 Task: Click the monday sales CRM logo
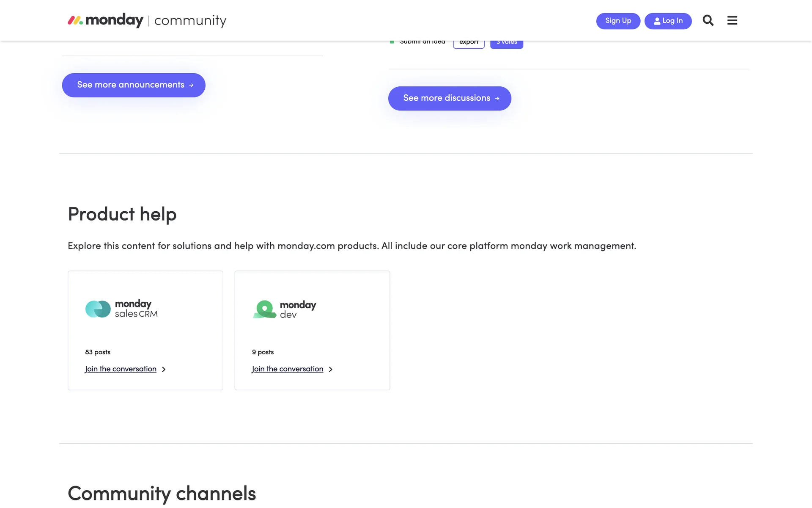click(121, 309)
